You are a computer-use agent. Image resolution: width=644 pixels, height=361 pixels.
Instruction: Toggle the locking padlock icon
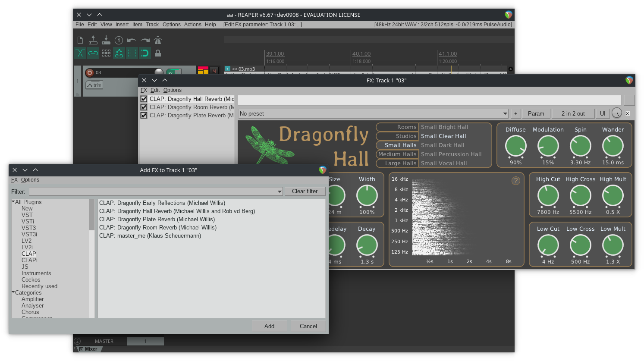click(158, 53)
